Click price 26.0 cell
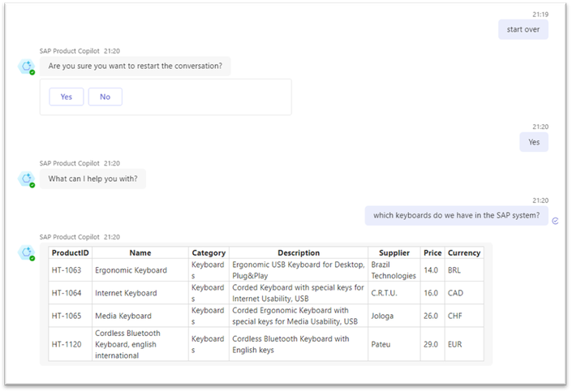This screenshot has width=572, height=392. point(432,316)
